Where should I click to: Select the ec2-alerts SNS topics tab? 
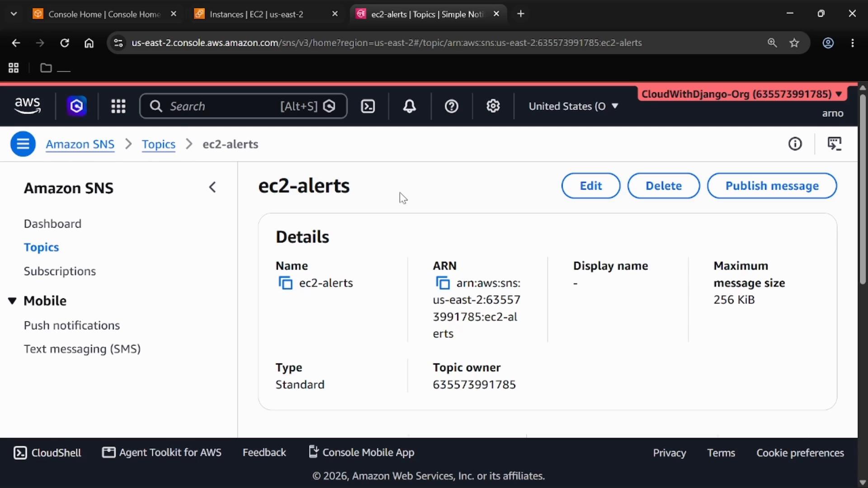[x=428, y=14]
